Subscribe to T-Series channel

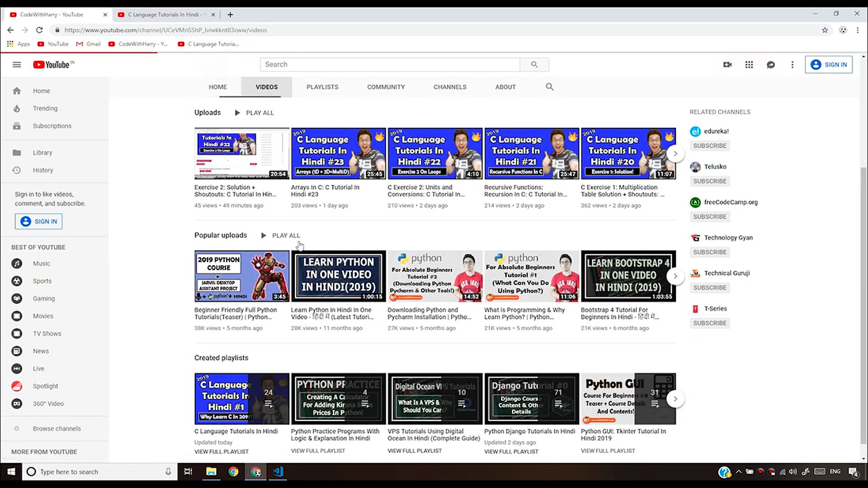point(710,323)
